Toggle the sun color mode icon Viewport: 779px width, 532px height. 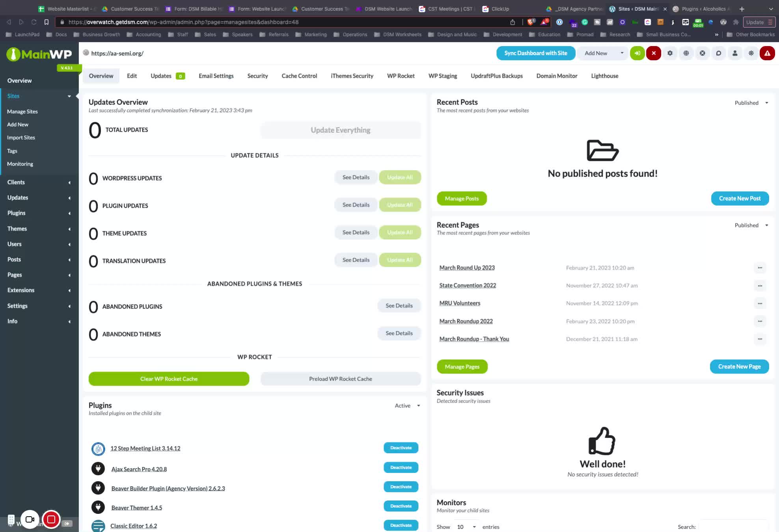[x=751, y=53]
